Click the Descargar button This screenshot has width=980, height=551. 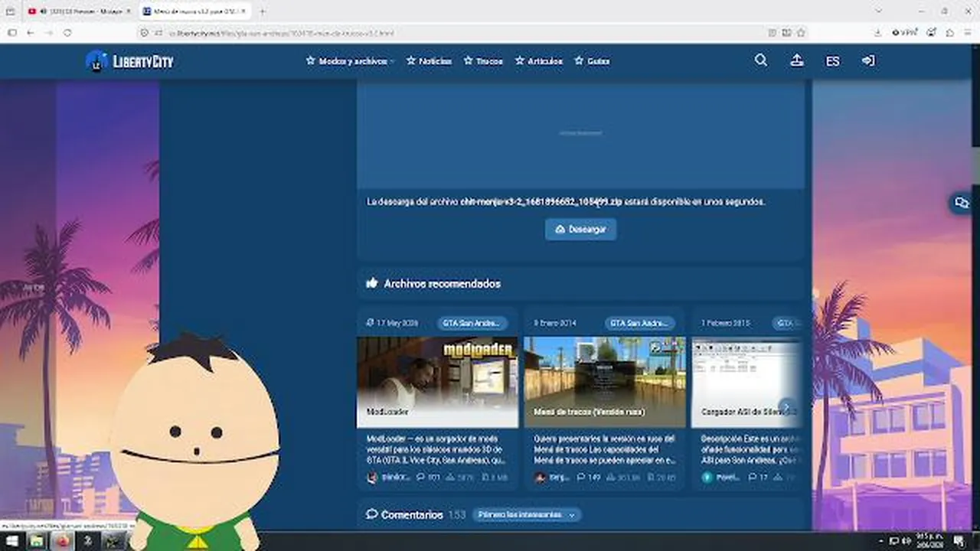tap(580, 229)
